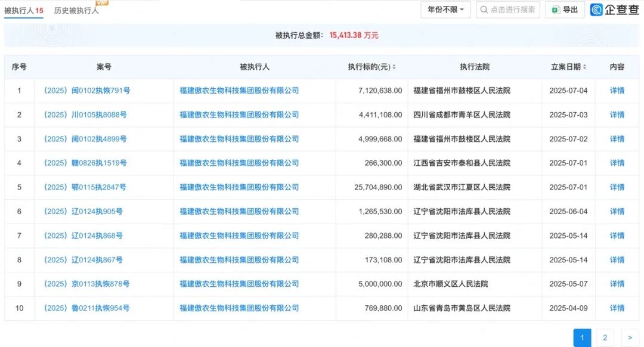The height and width of the screenshot is (347, 644).
Task: Open case (2025) 辽0124执868号
Action: (83, 236)
